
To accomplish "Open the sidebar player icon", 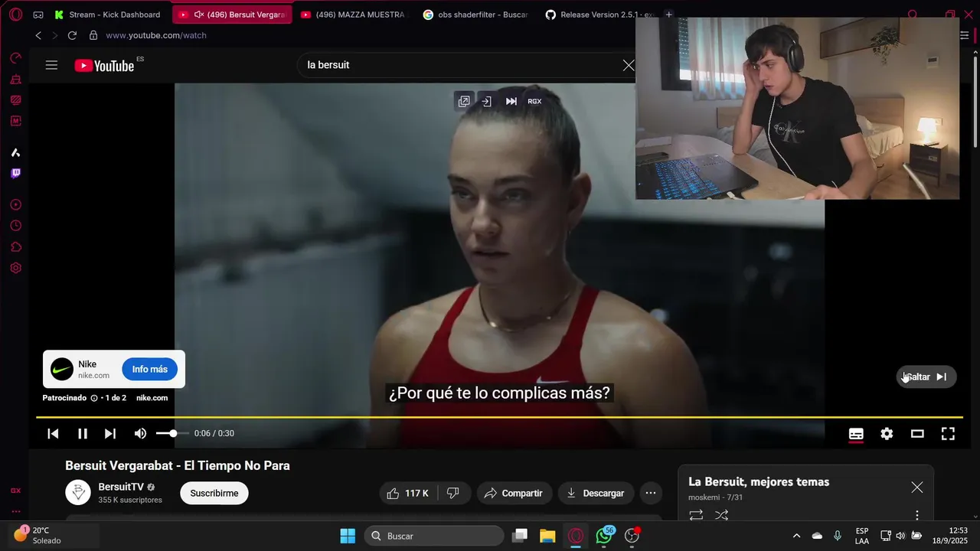I will point(15,205).
